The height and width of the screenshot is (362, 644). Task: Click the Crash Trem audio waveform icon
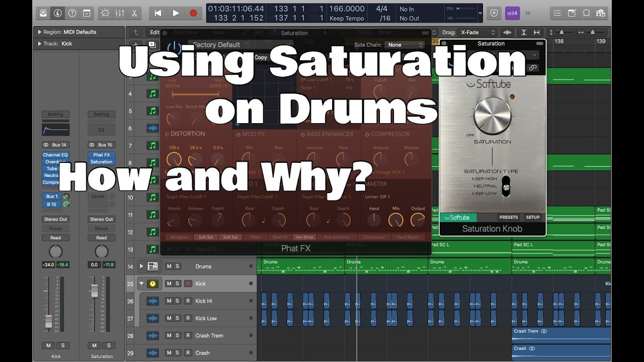(x=153, y=335)
